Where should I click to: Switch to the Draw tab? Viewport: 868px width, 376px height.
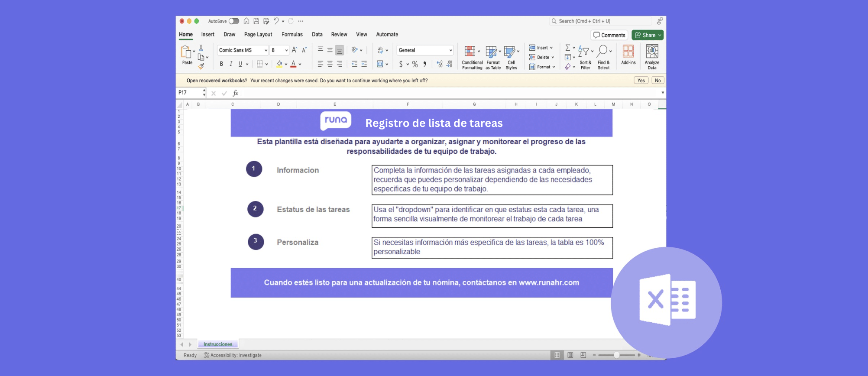(x=230, y=34)
